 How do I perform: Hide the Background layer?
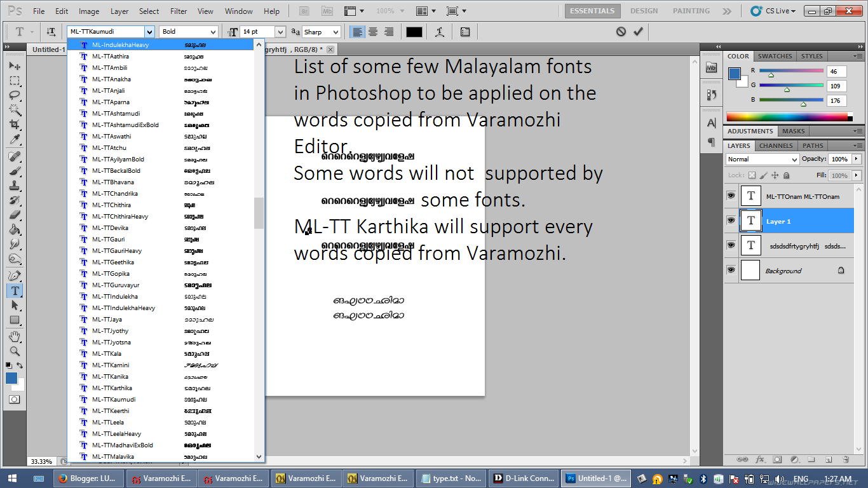[x=731, y=270]
